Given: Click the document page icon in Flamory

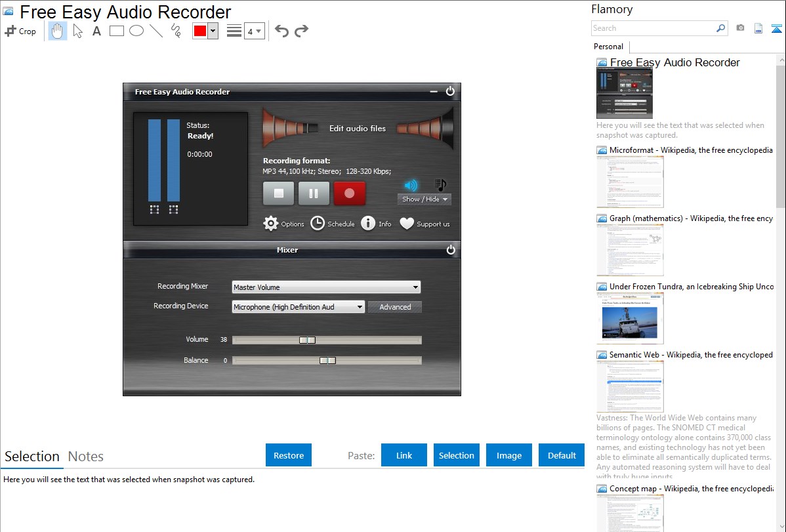Looking at the screenshot, I should pyautogui.click(x=758, y=28).
